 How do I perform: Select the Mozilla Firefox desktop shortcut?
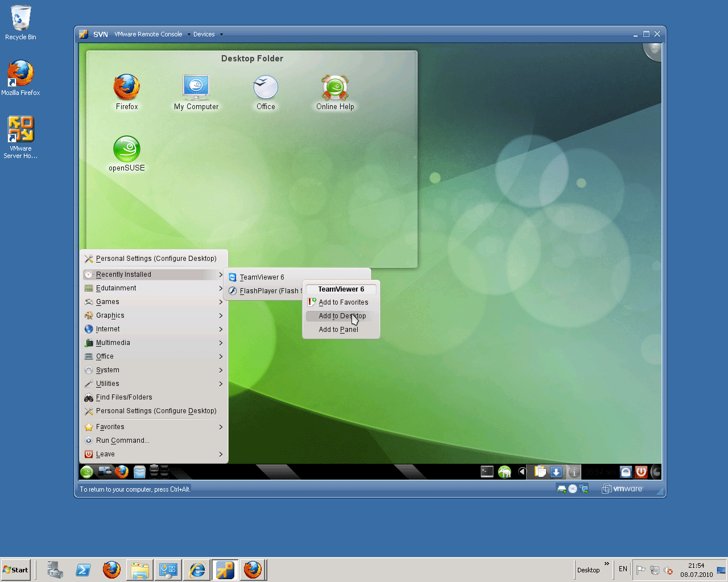pos(20,78)
